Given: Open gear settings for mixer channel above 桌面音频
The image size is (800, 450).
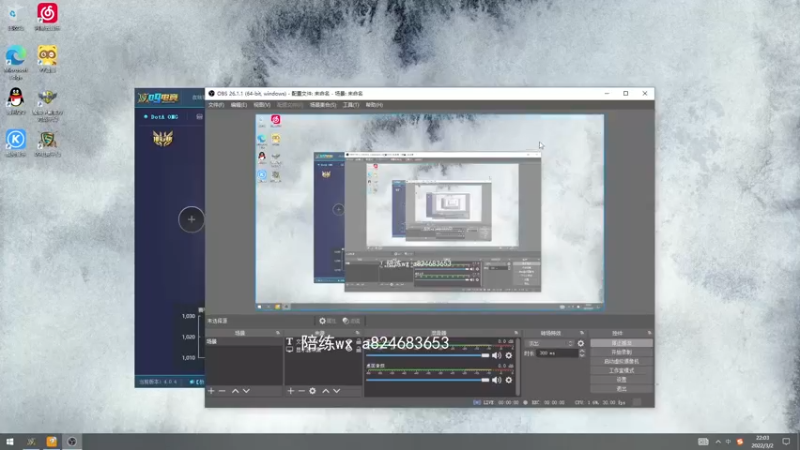Looking at the screenshot, I should click(x=509, y=356).
